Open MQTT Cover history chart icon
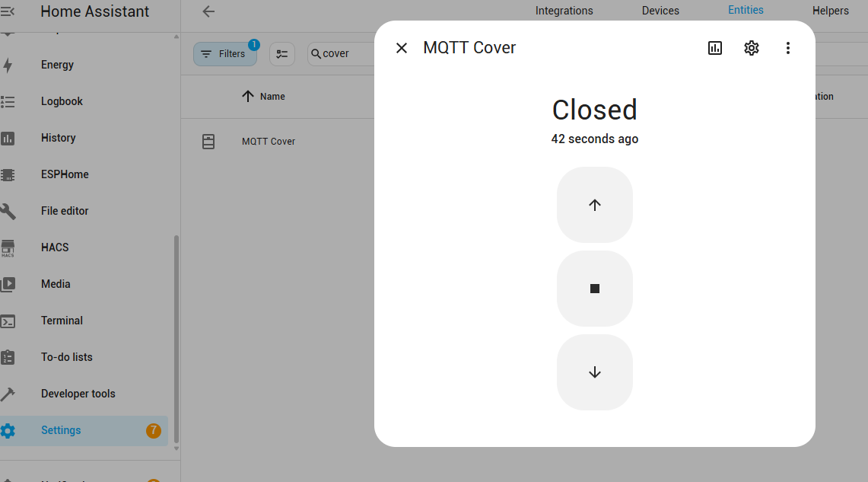 tap(715, 48)
